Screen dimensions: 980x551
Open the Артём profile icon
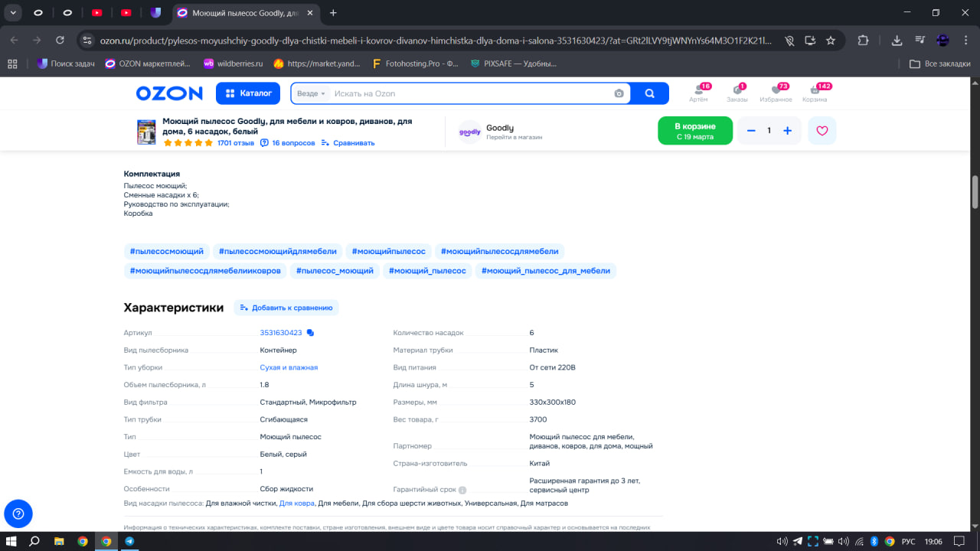click(x=698, y=93)
